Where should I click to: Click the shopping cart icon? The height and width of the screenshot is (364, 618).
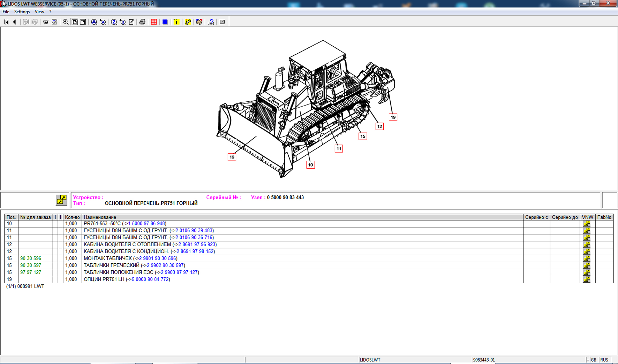(46, 22)
